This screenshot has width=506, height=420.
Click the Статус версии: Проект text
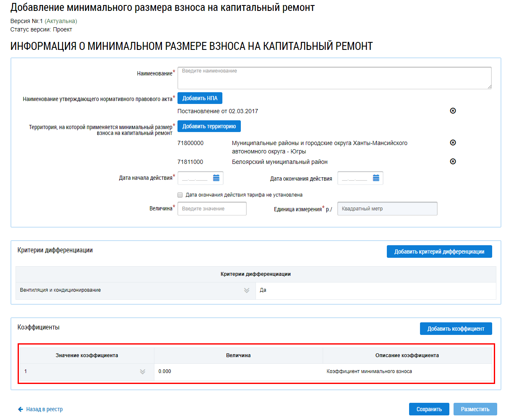(41, 29)
